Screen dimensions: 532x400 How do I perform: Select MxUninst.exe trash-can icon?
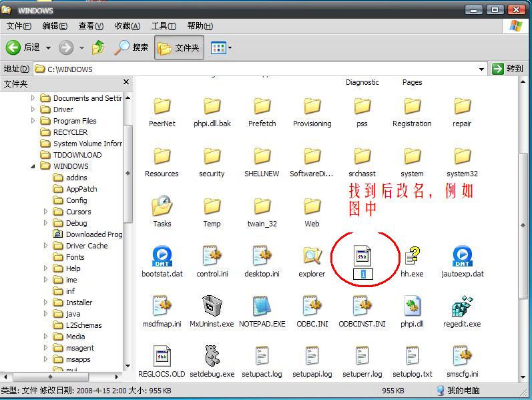[212, 306]
